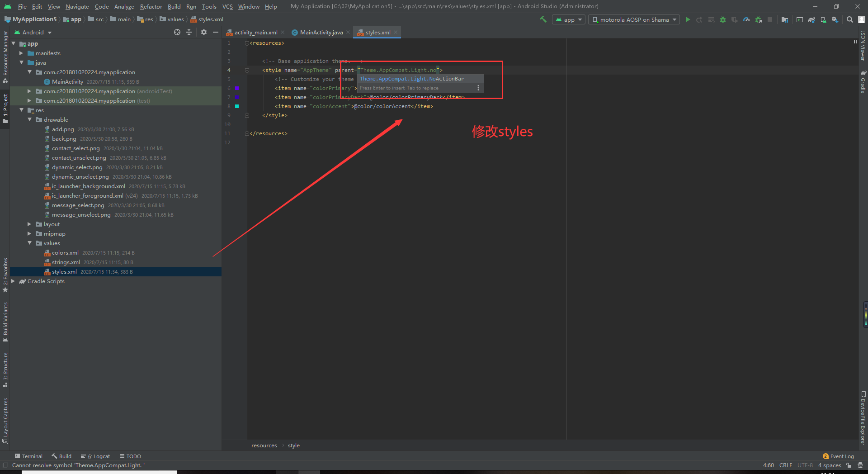
Task: Click the 'resources' breadcrumb at editor bottom
Action: pyautogui.click(x=264, y=446)
